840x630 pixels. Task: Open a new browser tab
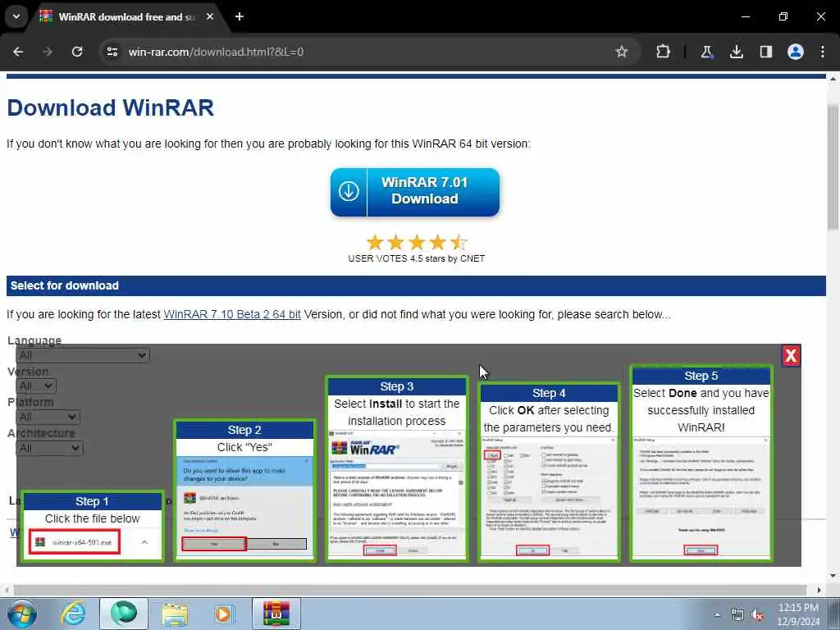click(x=240, y=16)
